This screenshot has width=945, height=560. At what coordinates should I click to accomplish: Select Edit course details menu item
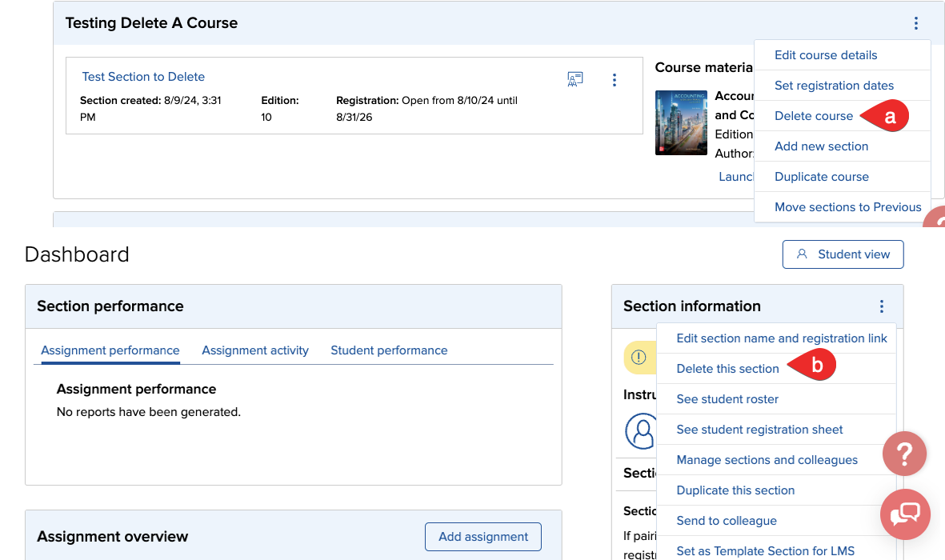coord(826,55)
